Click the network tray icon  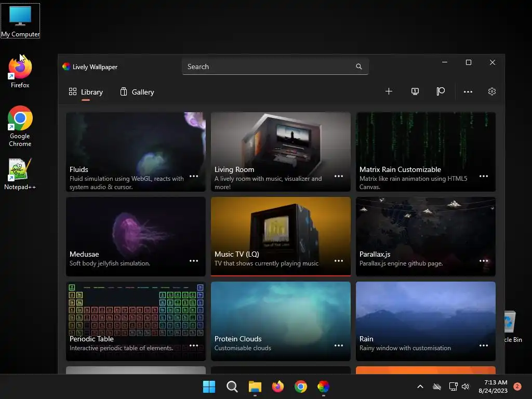453,387
